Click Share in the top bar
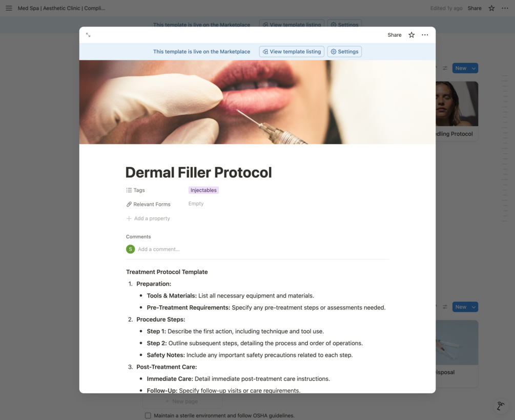Screen dimensions: 515x420 pyautogui.click(x=475, y=8)
